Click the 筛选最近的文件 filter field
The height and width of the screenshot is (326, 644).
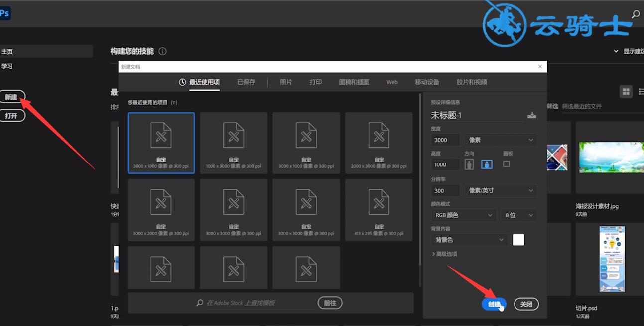click(x=602, y=106)
